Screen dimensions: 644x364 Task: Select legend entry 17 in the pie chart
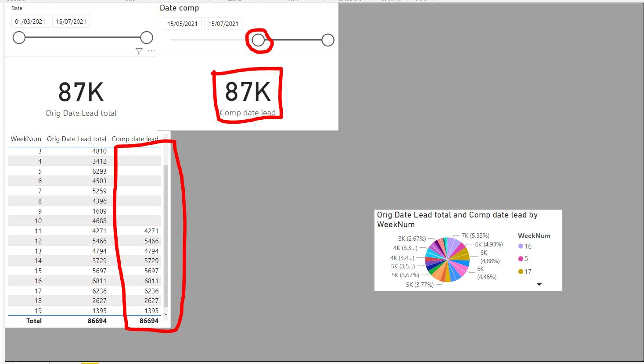pyautogui.click(x=525, y=272)
